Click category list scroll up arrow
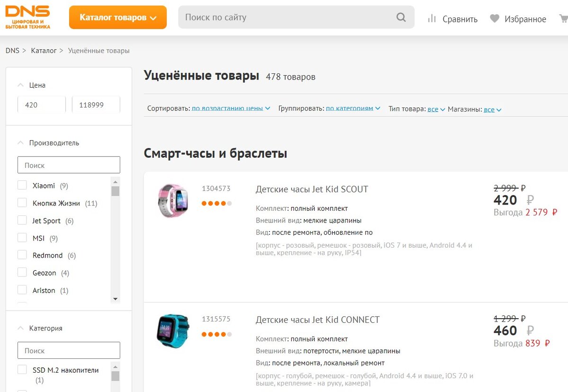The width and height of the screenshot is (568, 392). (x=115, y=366)
